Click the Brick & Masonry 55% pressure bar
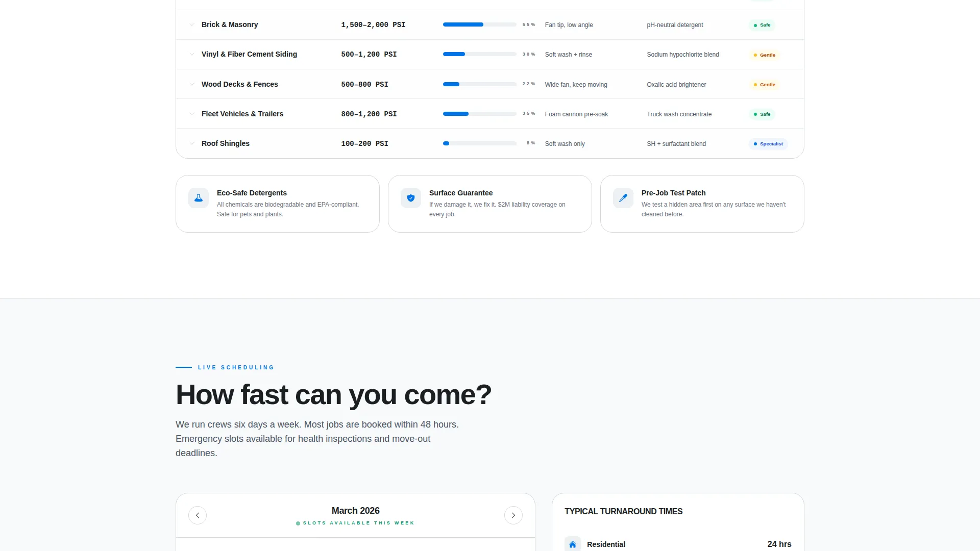The width and height of the screenshot is (980, 551). [x=480, y=24]
